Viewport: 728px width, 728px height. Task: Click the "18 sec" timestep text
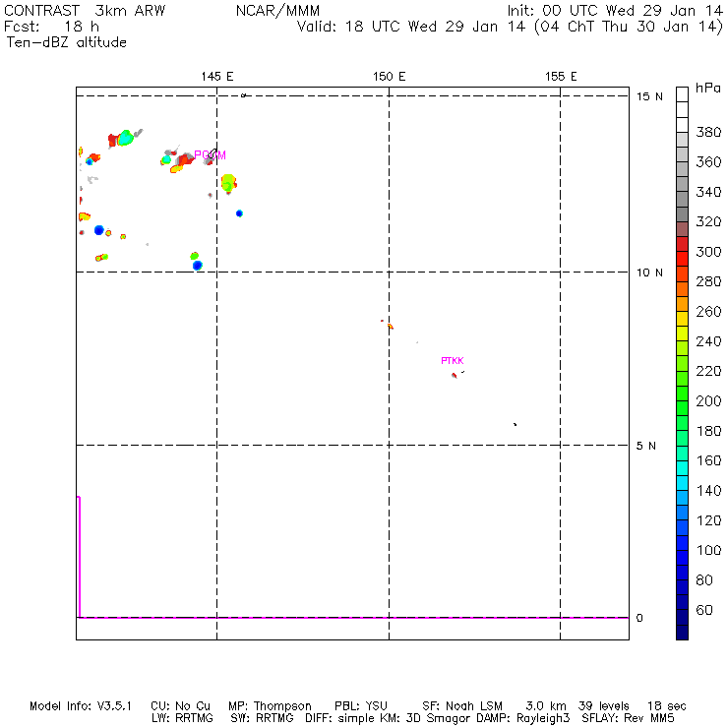[x=667, y=706]
